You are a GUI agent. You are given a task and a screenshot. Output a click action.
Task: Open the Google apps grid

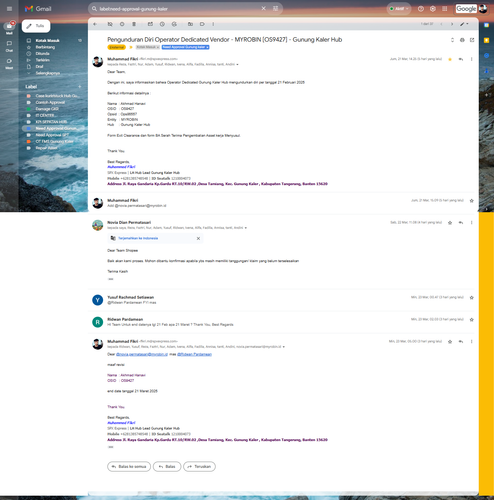(x=445, y=9)
